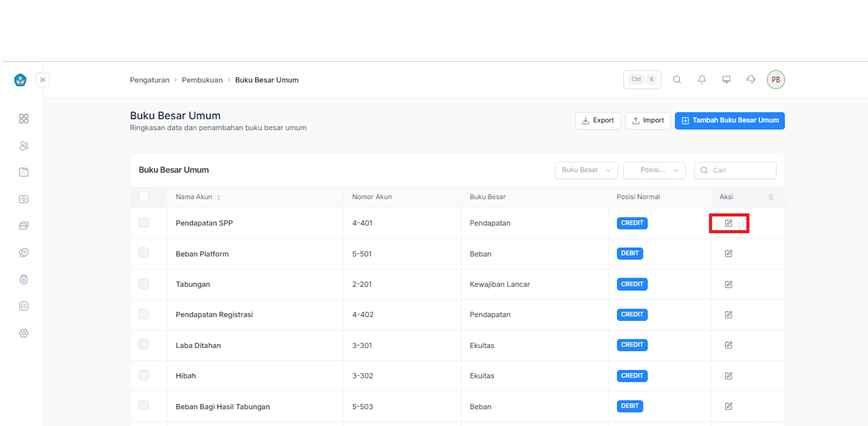Check the Pendapatan SPP row checkbox
The image size is (868, 426).
click(144, 222)
